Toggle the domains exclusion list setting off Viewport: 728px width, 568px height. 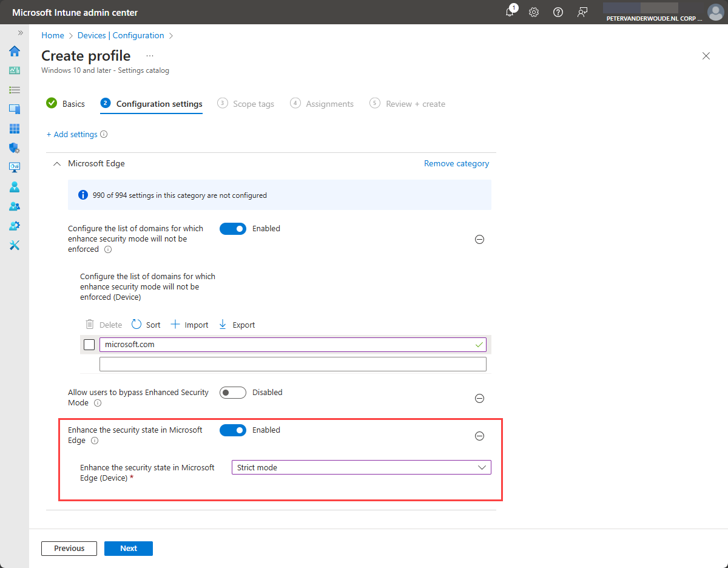[233, 229]
